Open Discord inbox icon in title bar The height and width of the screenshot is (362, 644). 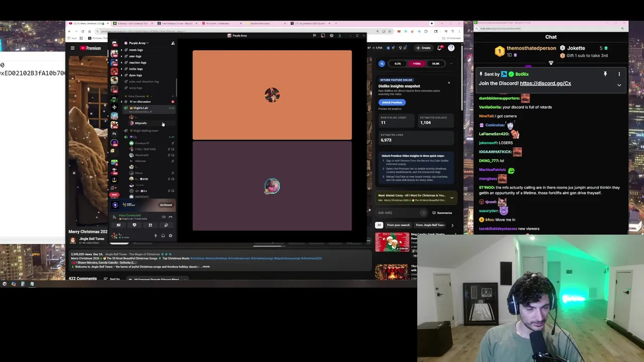tap(323, 35)
